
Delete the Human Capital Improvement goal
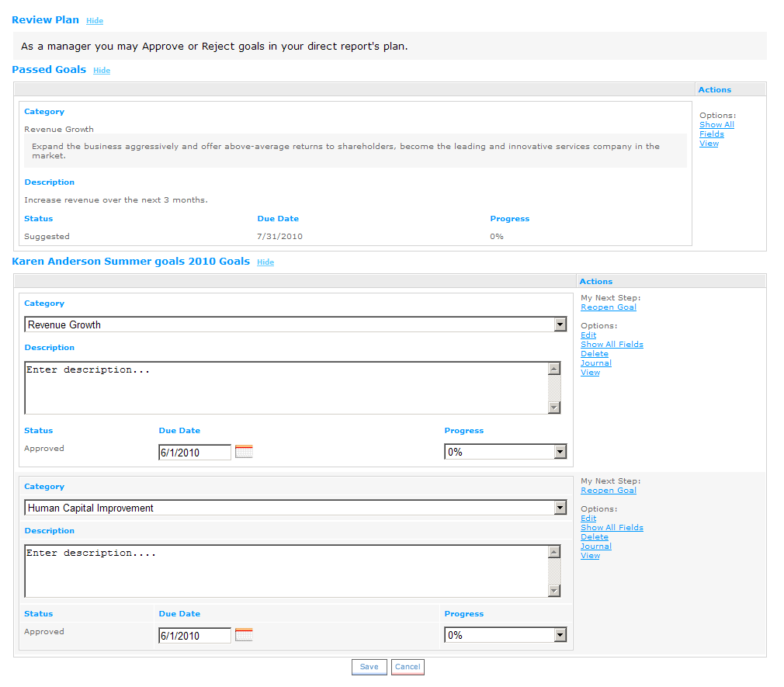(595, 536)
